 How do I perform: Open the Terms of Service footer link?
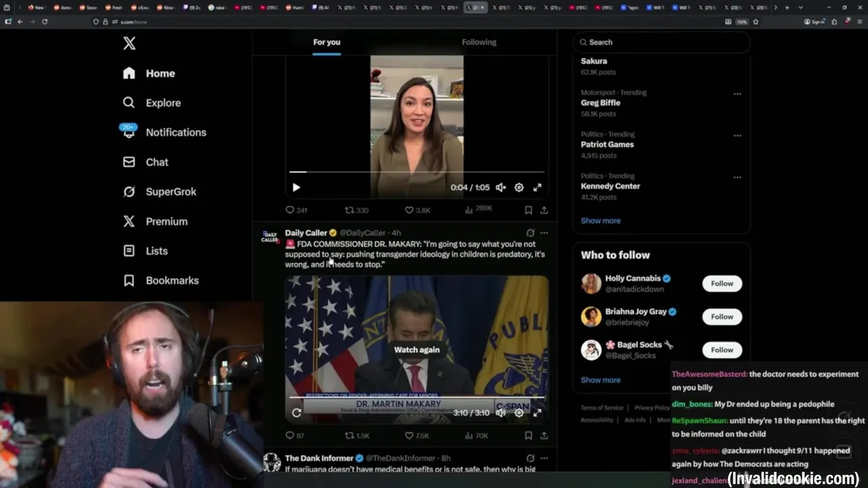pyautogui.click(x=601, y=408)
